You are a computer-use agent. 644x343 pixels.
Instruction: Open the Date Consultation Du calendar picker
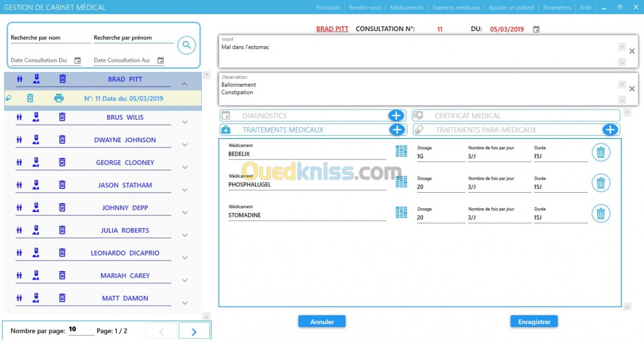coord(77,60)
